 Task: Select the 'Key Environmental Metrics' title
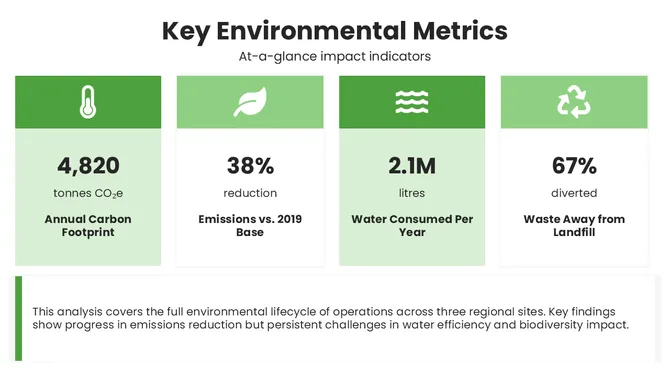tap(335, 31)
